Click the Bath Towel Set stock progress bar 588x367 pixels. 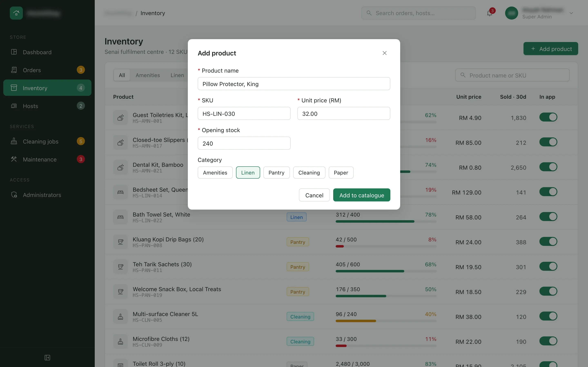[x=386, y=221]
